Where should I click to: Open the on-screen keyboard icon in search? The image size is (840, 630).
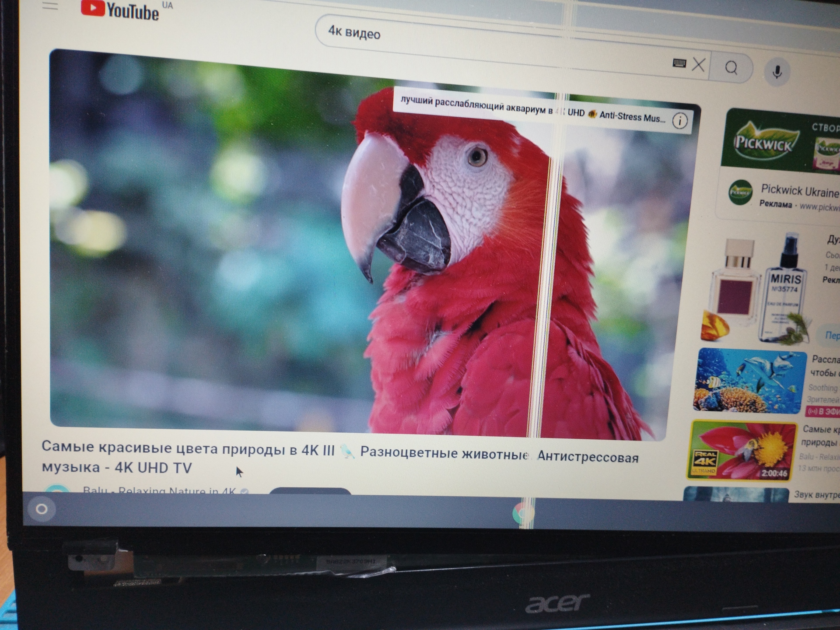[679, 63]
